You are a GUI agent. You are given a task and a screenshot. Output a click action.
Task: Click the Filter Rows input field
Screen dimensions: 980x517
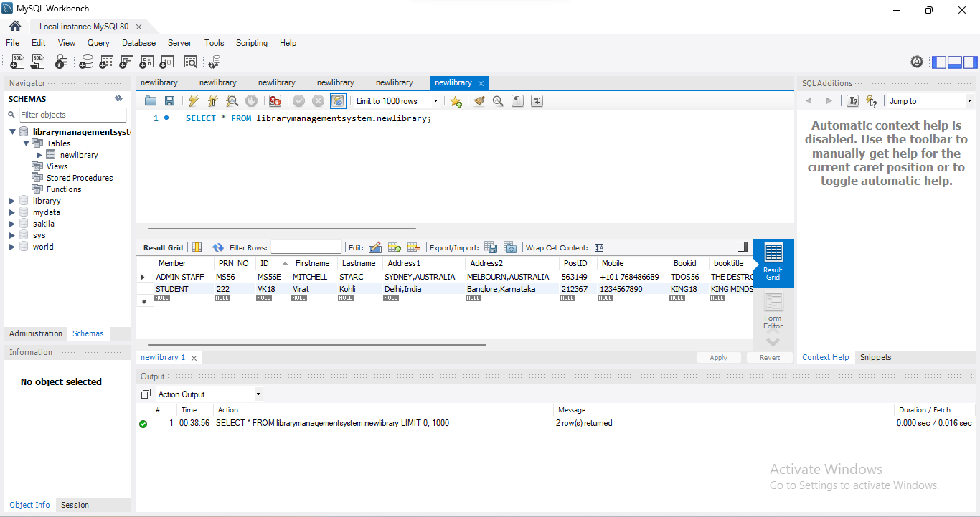click(306, 247)
